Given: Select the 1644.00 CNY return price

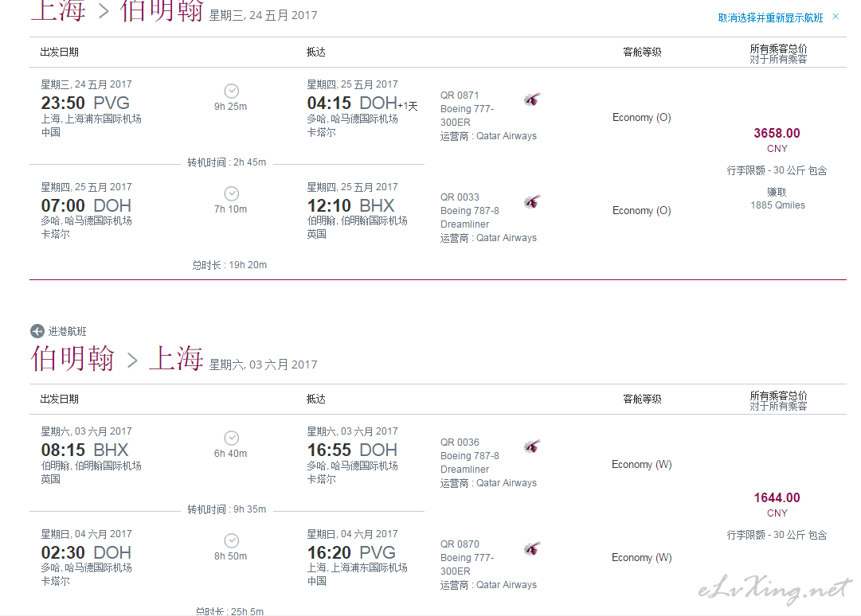Looking at the screenshot, I should [x=777, y=498].
